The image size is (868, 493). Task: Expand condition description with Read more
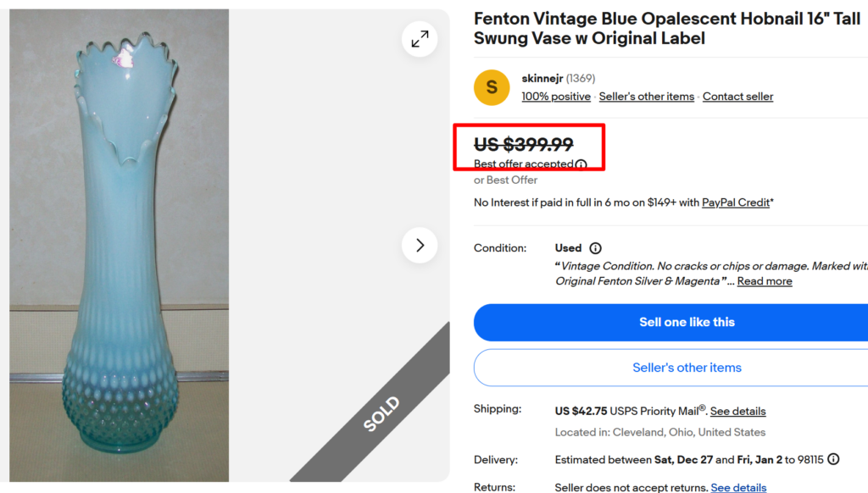[765, 281]
